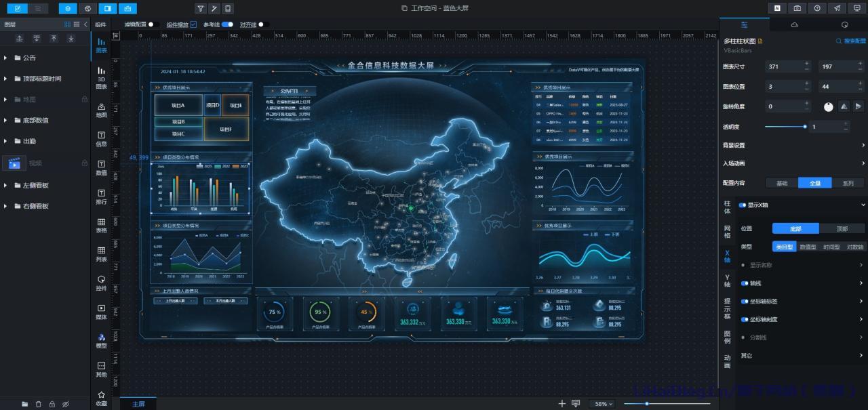Switch to the 系列 configuration tab

pyautogui.click(x=848, y=183)
